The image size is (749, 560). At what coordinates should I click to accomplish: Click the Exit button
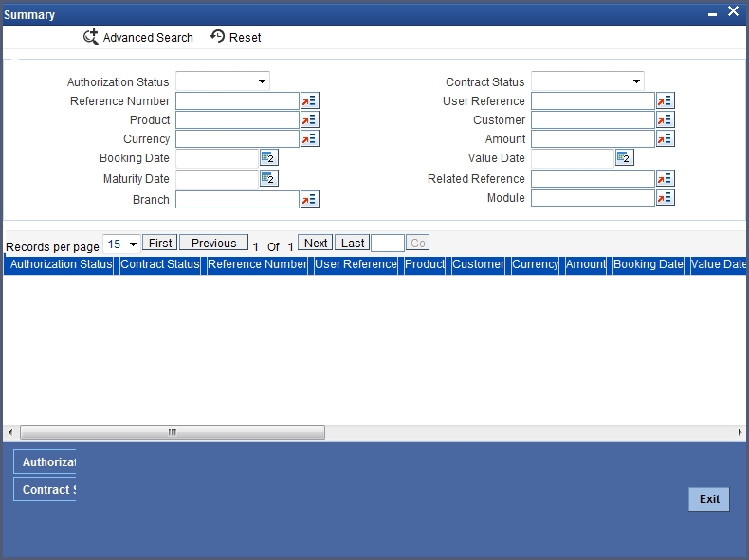point(709,499)
